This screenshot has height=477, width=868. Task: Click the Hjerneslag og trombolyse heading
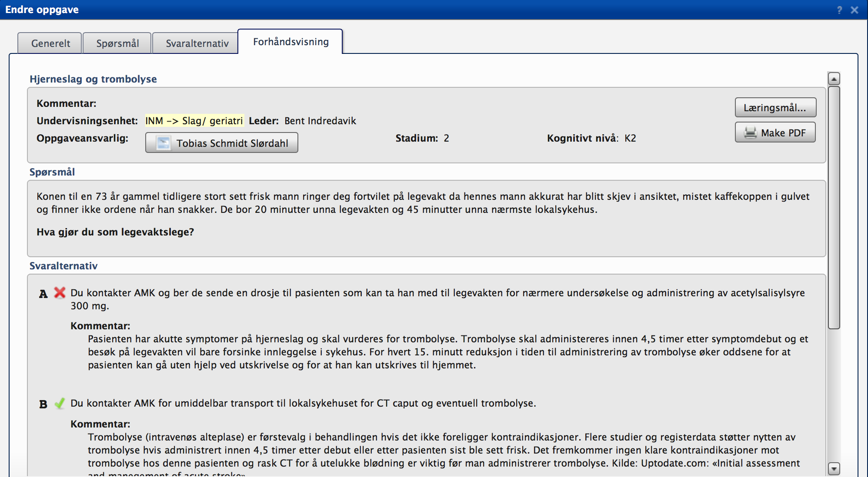[x=93, y=79]
